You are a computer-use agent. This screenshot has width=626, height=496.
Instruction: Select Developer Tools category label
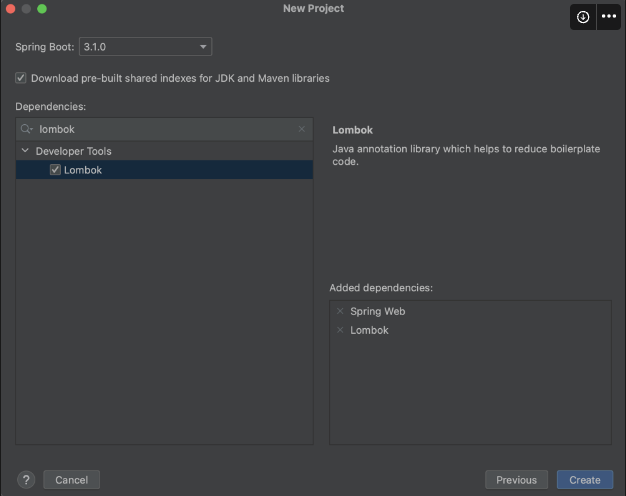[x=73, y=151]
